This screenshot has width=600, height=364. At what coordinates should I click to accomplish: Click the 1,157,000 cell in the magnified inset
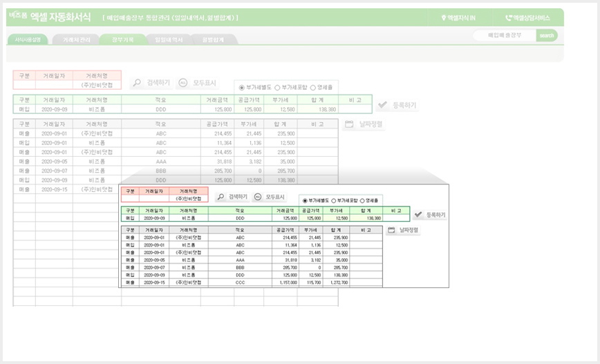click(x=285, y=282)
